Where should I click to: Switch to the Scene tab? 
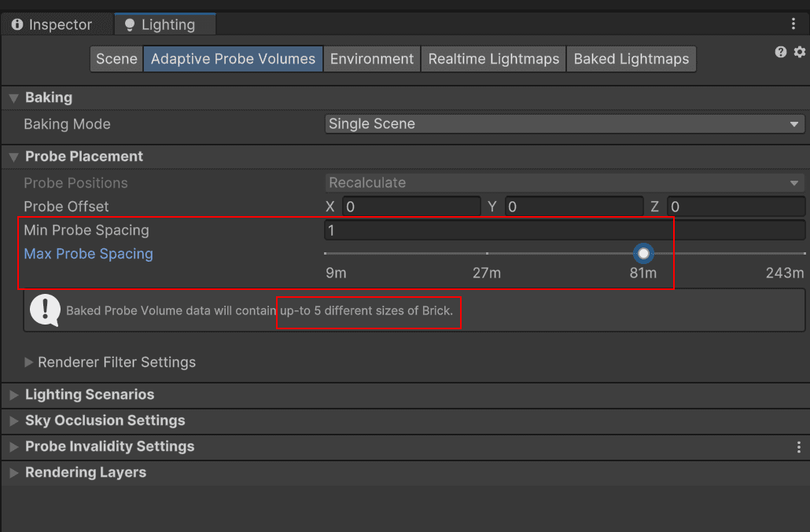pyautogui.click(x=116, y=58)
